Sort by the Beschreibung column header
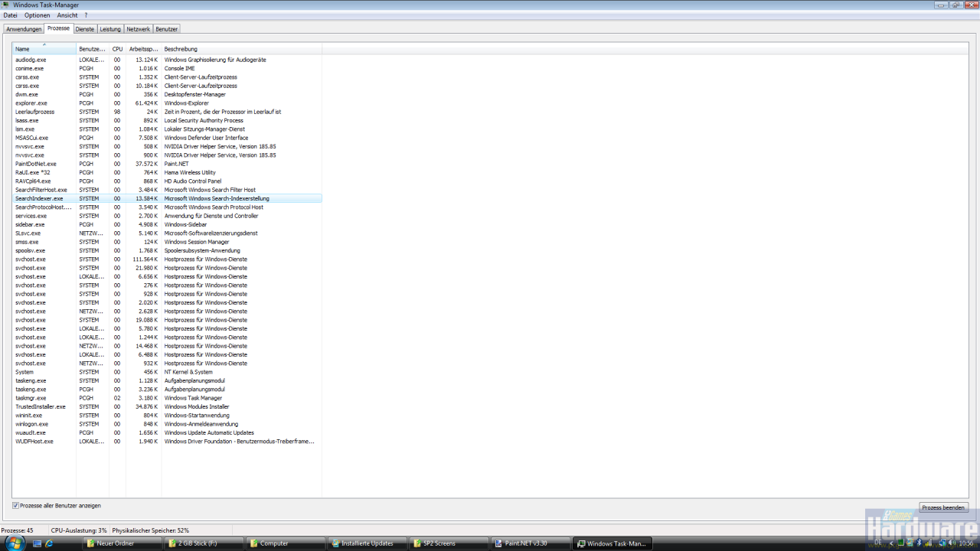The height and width of the screenshot is (551, 980). [x=241, y=49]
